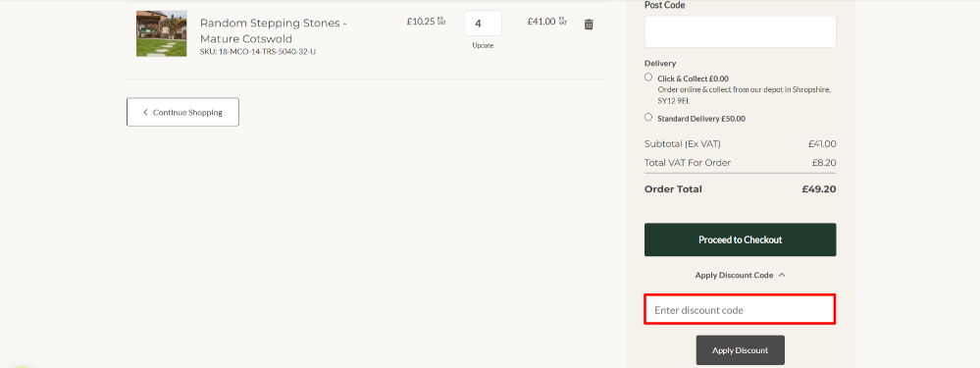This screenshot has height=368, width=980.
Task: Click the Enter discount code field
Action: coord(740,310)
